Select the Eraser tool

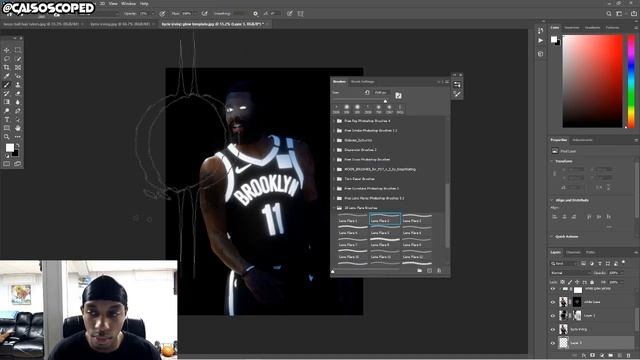[x=18, y=93]
